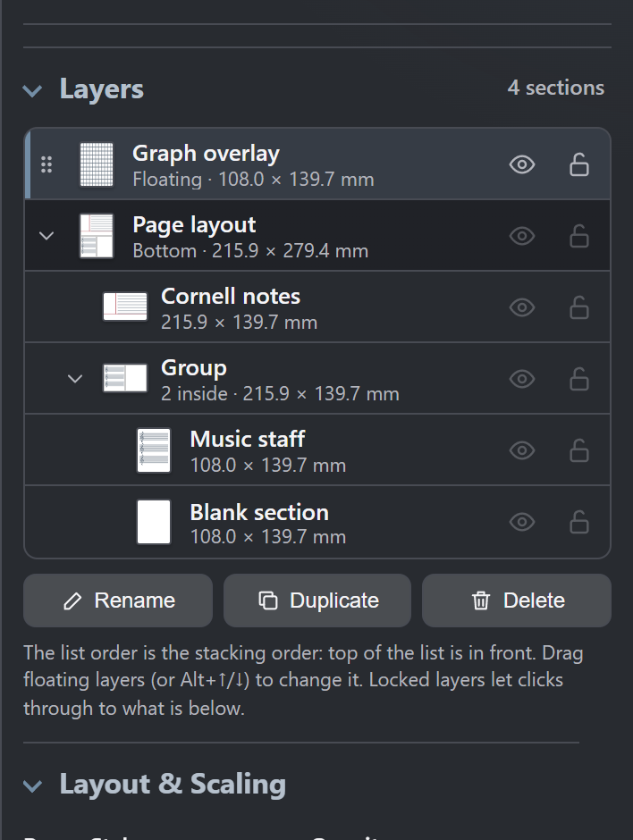
Task: Click Cornell notes size '215.9 × 139.7 mm'
Action: pyautogui.click(x=239, y=322)
